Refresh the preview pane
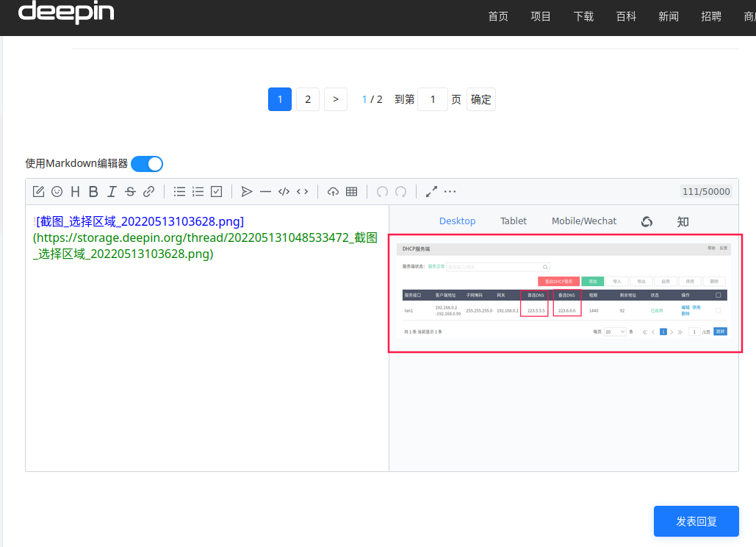Image resolution: width=756 pixels, height=547 pixels. click(646, 221)
